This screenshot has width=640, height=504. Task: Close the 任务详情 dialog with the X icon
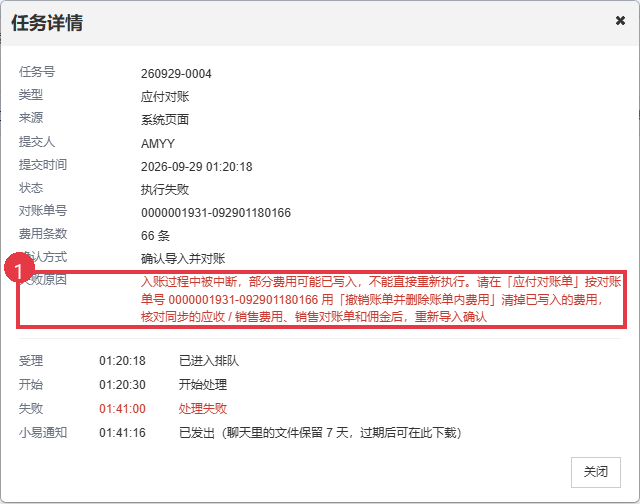coord(620,20)
